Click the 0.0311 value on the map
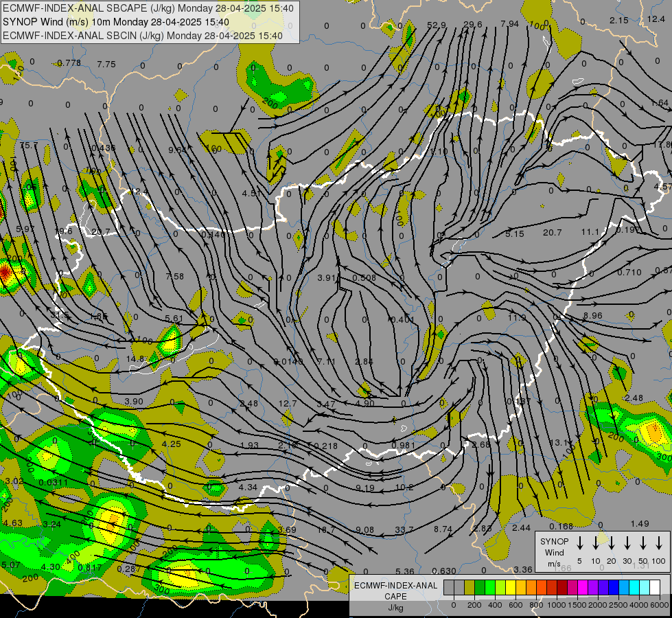Image resolution: width=672 pixels, height=618 pixels. [x=53, y=483]
